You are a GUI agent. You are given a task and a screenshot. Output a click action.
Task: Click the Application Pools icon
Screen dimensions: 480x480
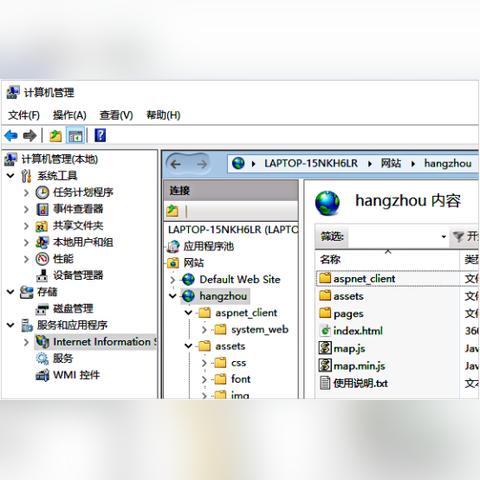click(173, 246)
